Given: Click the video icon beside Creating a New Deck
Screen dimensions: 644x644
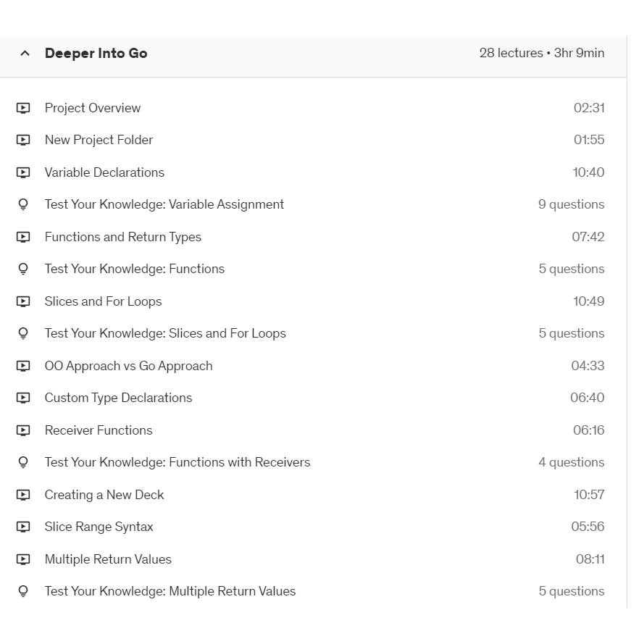Looking at the screenshot, I should [23, 495].
